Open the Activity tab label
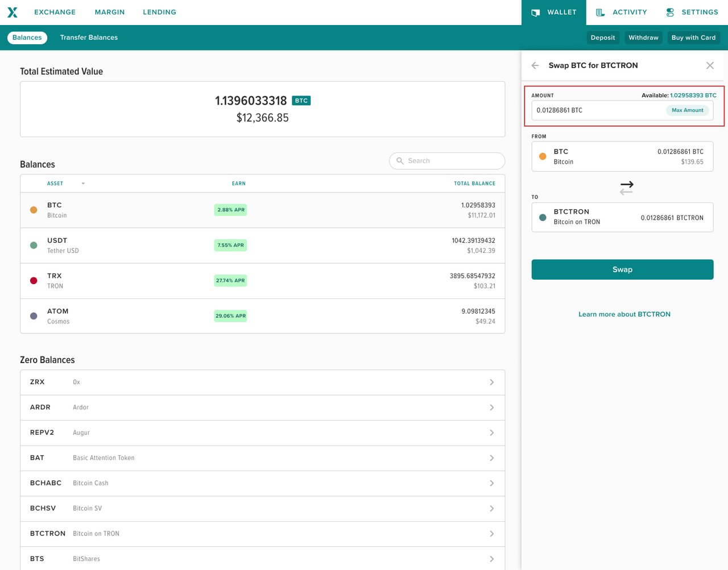The height and width of the screenshot is (570, 728). pyautogui.click(x=630, y=12)
